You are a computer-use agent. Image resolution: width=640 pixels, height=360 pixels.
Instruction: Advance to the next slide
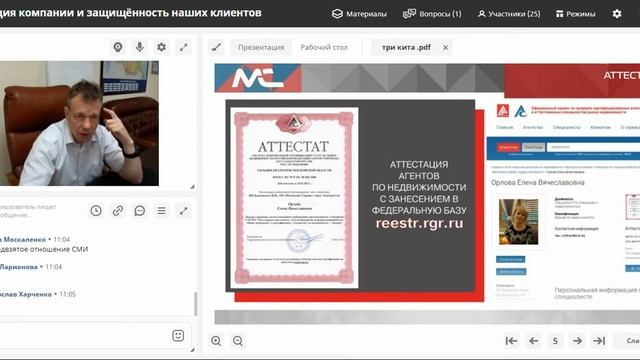[x=577, y=341]
